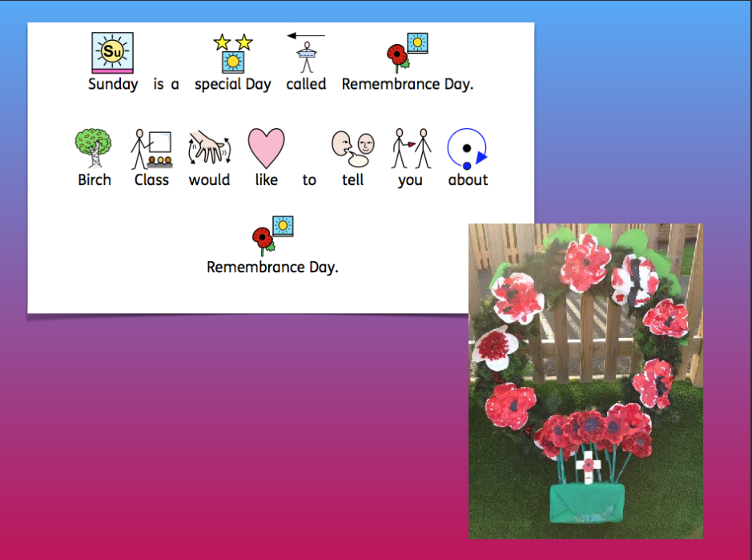This screenshot has height=560, width=752.
Task: Click the poppy icon above first Remembrance Day
Action: [407, 53]
